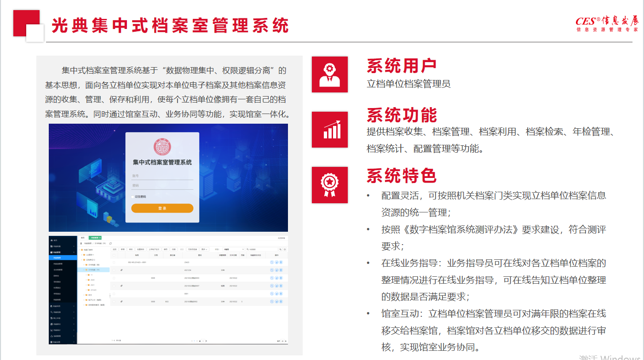The height and width of the screenshot is (360, 644).
Task: Click the 无条目挂接 toolbar button
Action: pos(192,249)
